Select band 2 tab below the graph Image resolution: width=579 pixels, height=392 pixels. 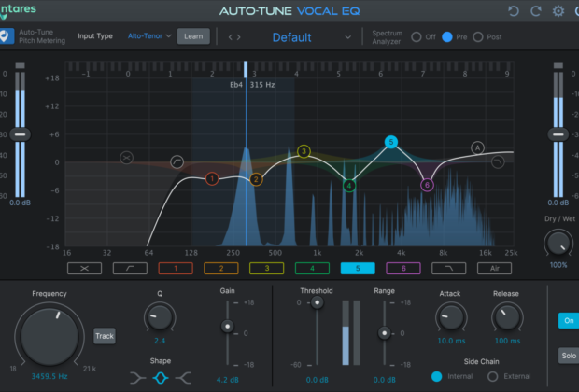point(220,268)
